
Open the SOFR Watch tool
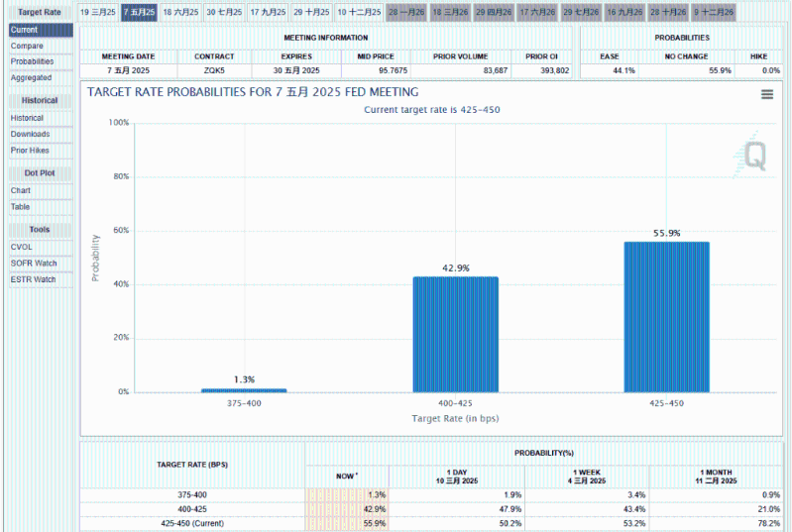[34, 264]
